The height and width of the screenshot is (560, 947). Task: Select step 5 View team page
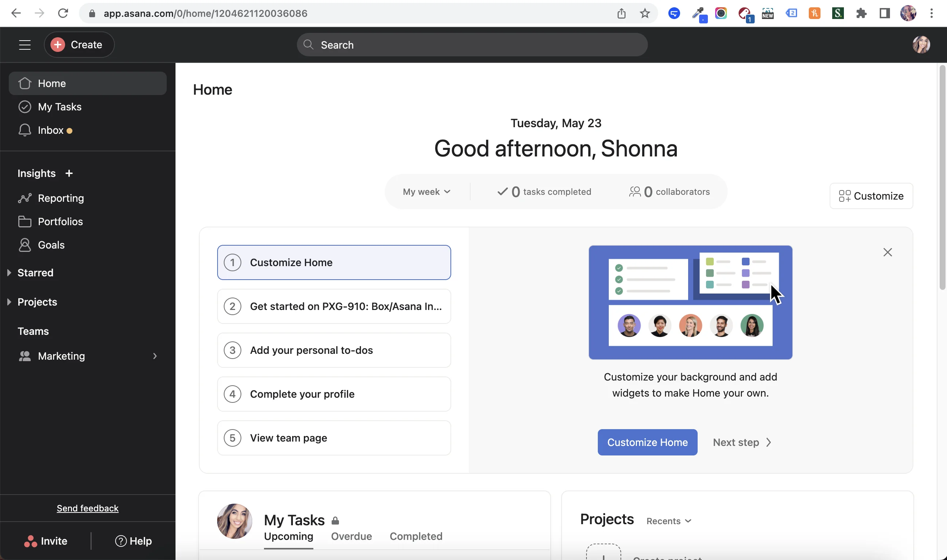coord(334,438)
